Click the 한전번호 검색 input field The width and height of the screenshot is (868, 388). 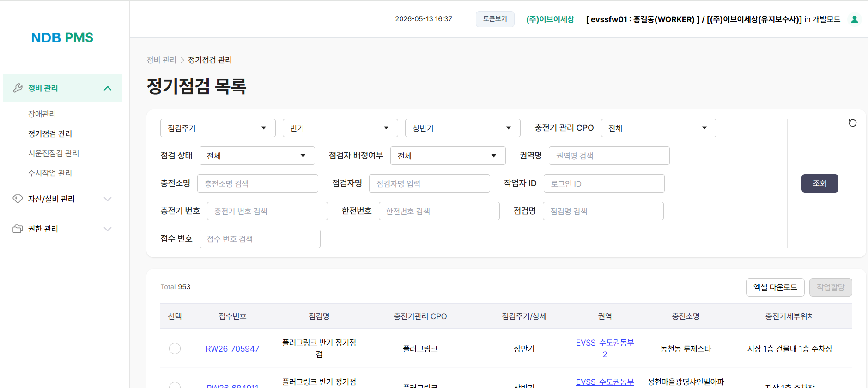tap(439, 211)
